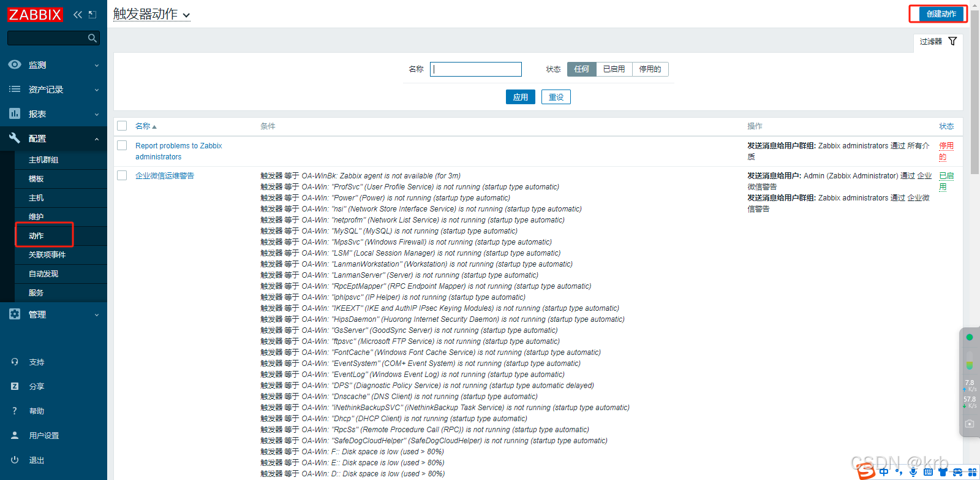
Task: Click the headset icon for 支持
Action: (15, 362)
